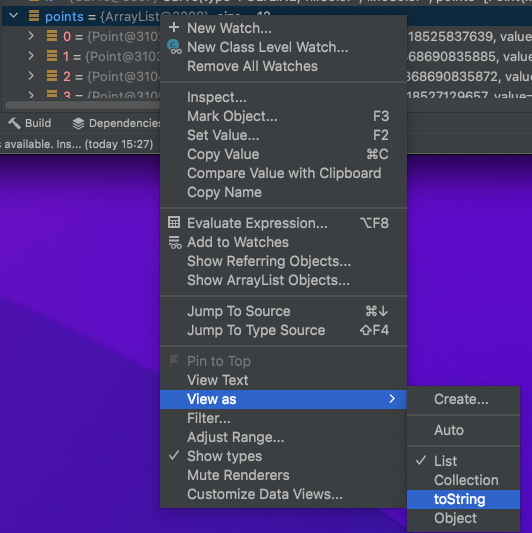Click the Add to Watches glasses icon
Image resolution: width=532 pixels, height=533 pixels.
175,242
